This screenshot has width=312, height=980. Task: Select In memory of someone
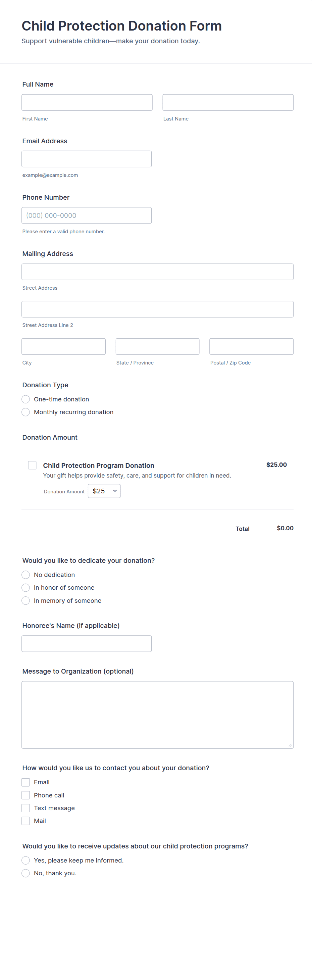point(26,601)
